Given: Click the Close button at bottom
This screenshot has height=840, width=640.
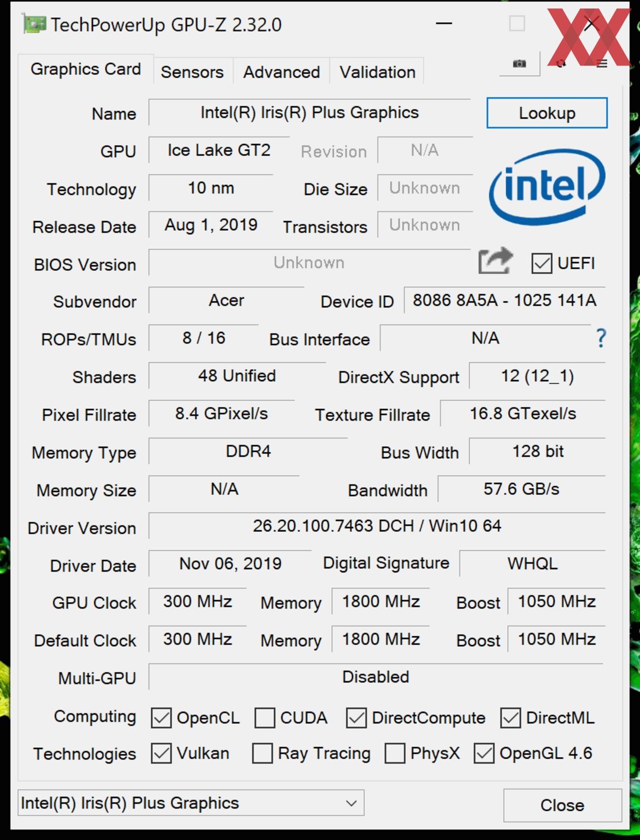Looking at the screenshot, I should (x=562, y=805).
